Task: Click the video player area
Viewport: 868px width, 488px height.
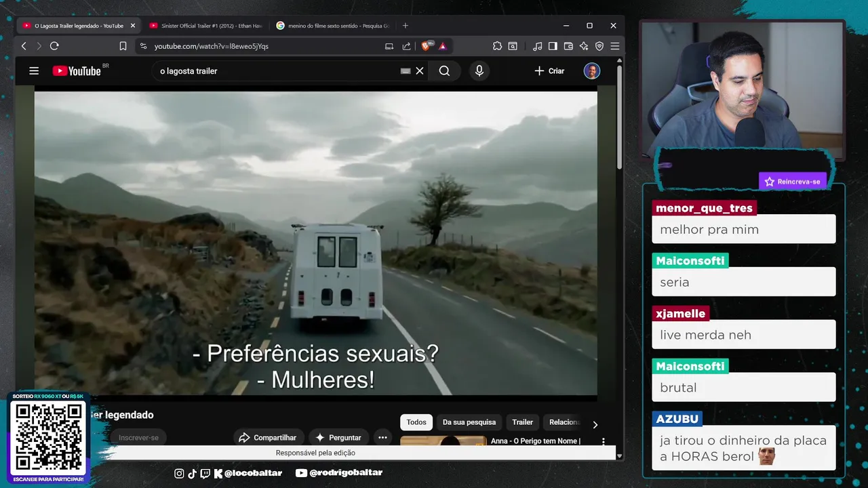Action: click(316, 243)
